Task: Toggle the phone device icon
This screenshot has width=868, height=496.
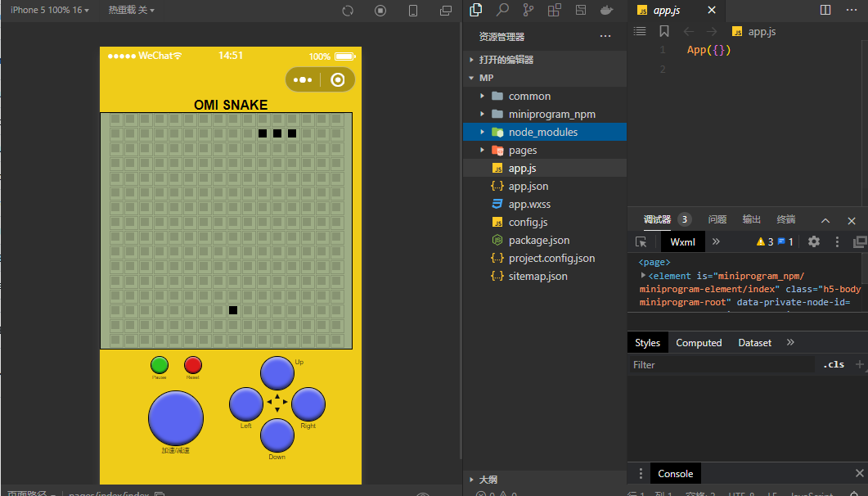Action: point(413,11)
